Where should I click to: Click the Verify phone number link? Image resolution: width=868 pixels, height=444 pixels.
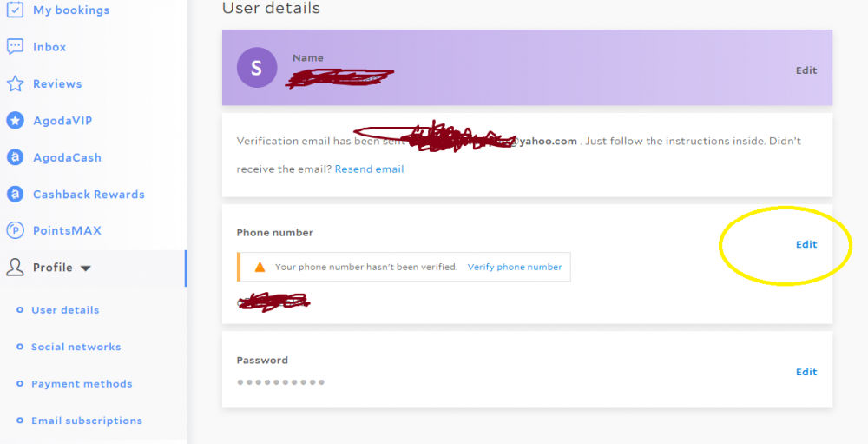tap(514, 267)
